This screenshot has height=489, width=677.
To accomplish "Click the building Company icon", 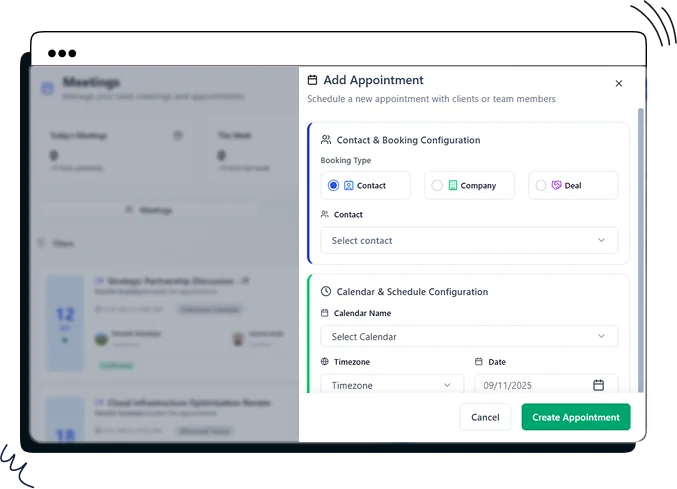I will (452, 185).
